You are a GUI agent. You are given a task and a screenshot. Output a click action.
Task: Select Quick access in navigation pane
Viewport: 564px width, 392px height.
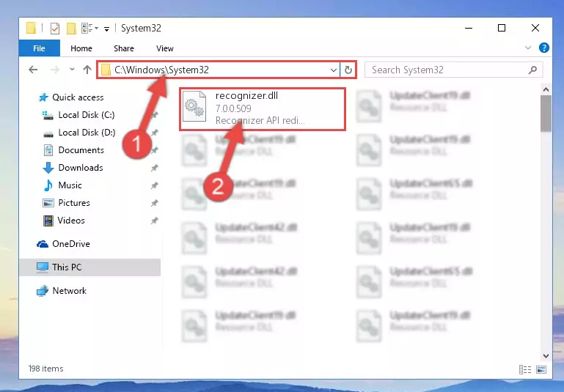[78, 97]
